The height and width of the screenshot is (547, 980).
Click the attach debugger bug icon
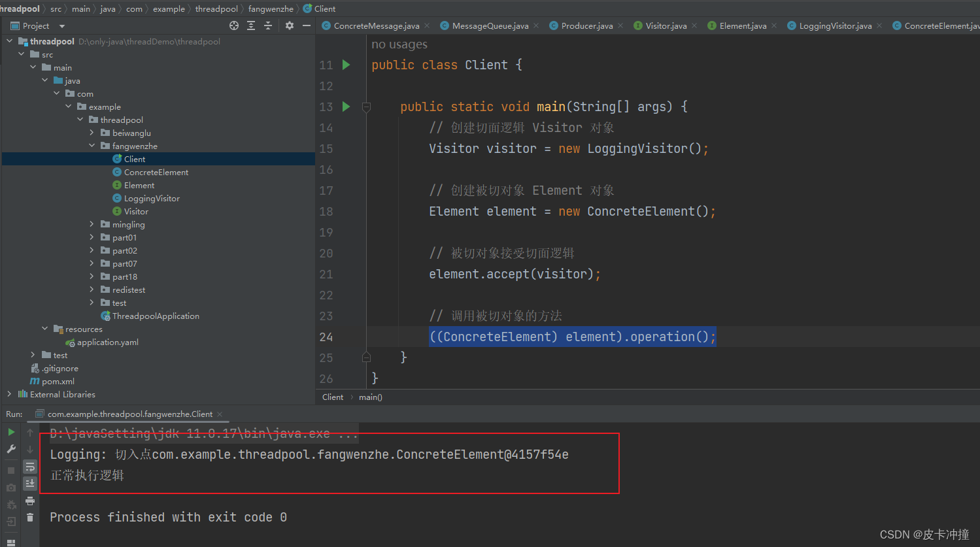click(x=11, y=505)
